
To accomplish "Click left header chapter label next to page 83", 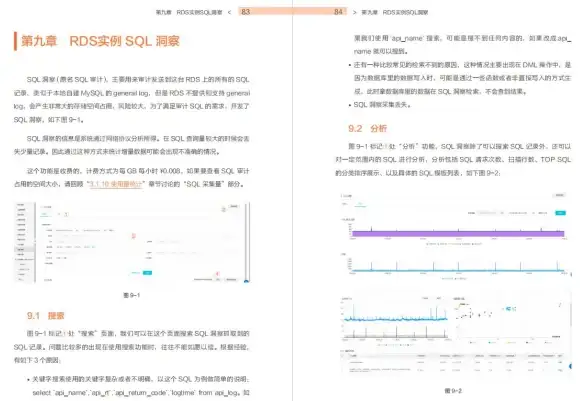I will coord(189,12).
